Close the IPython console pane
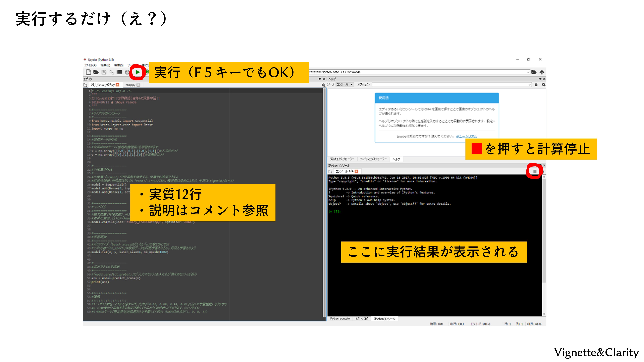Image resolution: width=644 pixels, height=362 pixels. [x=544, y=165]
